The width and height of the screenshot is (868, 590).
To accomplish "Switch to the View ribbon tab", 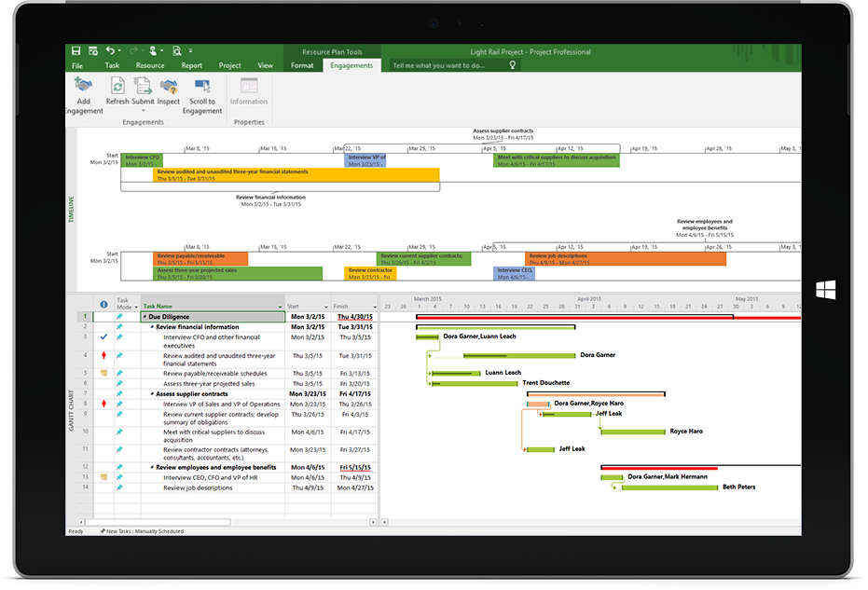I will pos(265,65).
